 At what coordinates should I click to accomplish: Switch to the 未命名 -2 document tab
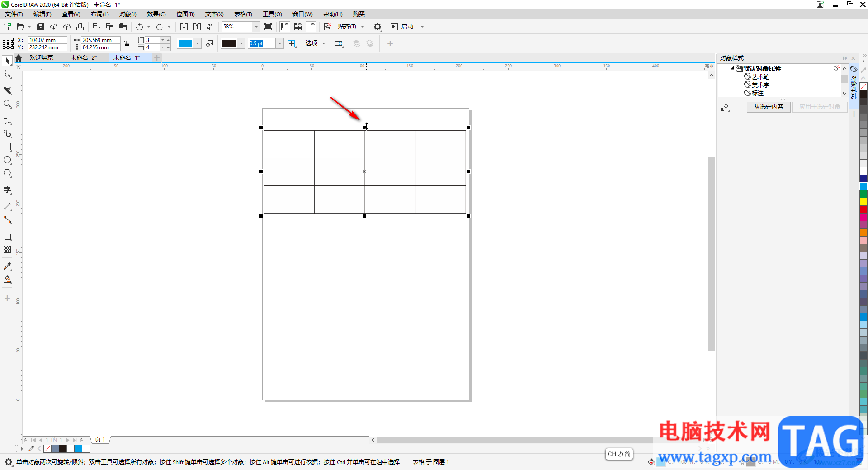[x=83, y=57]
